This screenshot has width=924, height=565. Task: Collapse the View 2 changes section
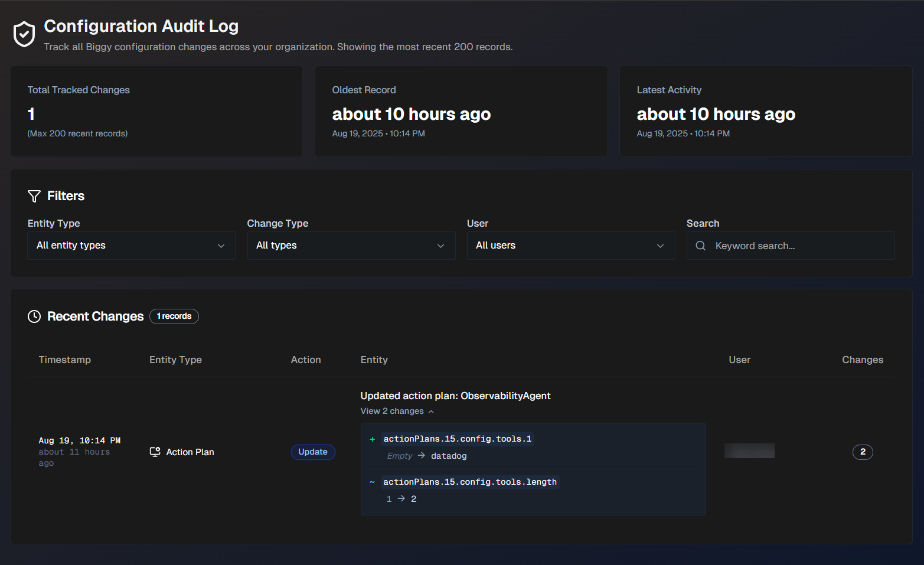(x=397, y=411)
